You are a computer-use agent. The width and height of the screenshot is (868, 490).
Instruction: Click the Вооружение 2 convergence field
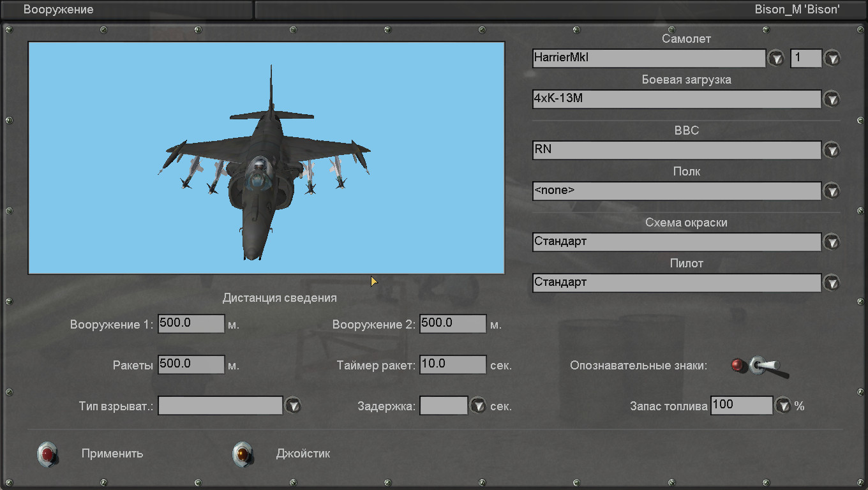[453, 323]
